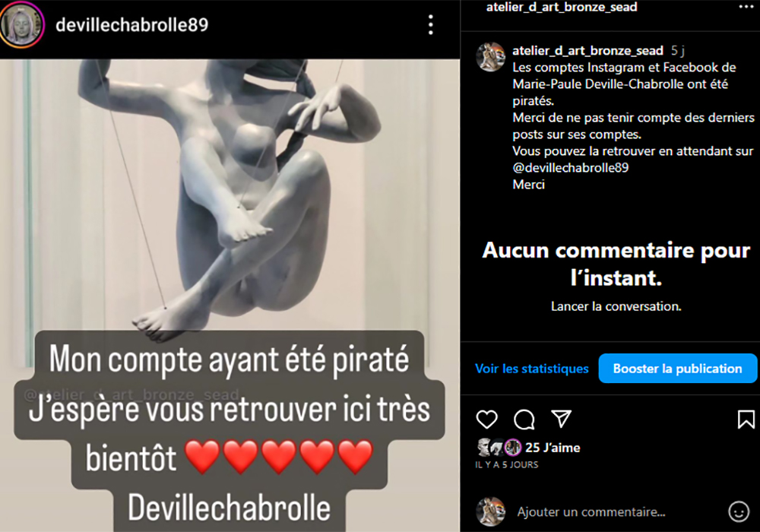Viewport: 760px width, 532px height.
Task: Open the horizontal three-dot post options menu
Action: point(746,7)
